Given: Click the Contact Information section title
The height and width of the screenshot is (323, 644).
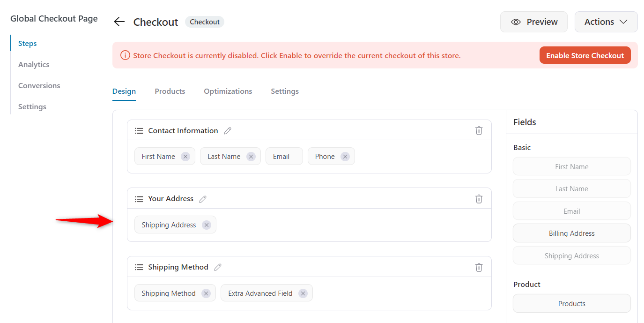Looking at the screenshot, I should pos(183,131).
